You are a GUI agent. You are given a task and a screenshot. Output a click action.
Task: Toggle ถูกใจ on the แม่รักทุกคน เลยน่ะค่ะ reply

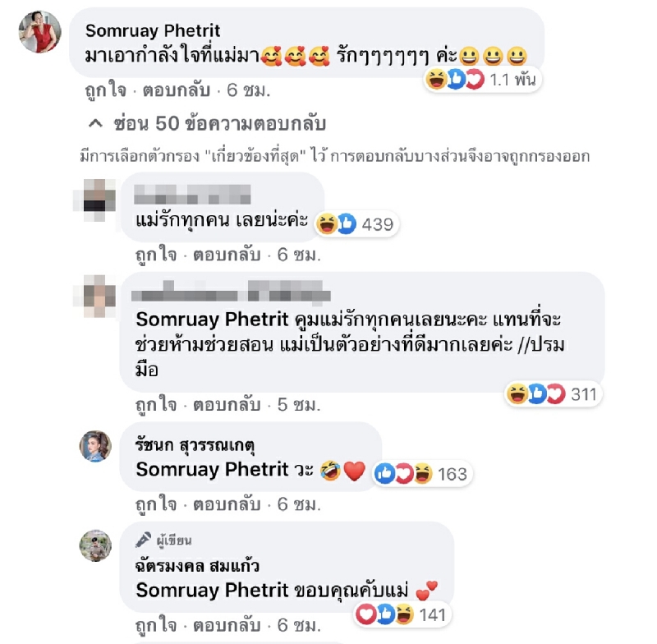156,255
